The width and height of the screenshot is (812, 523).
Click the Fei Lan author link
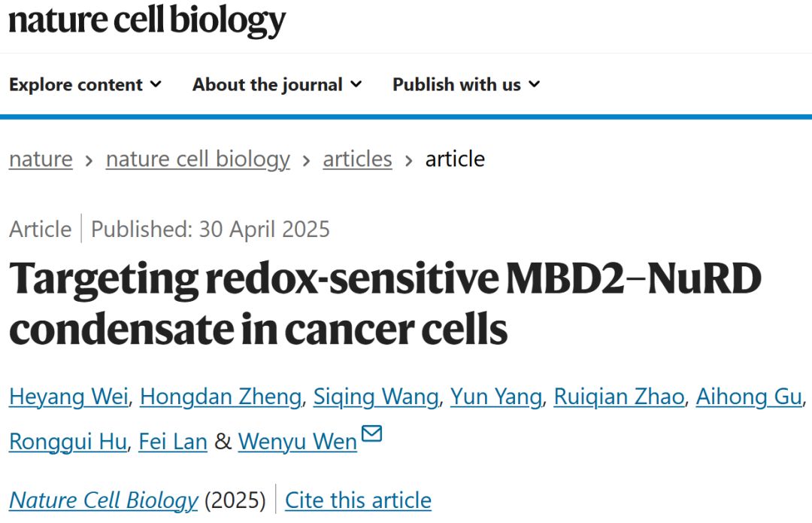[173, 442]
